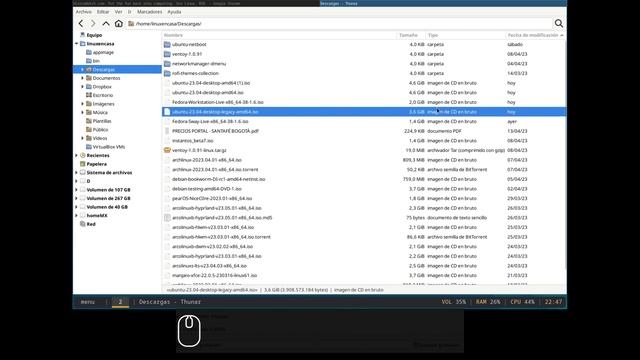
Task: Expand the Volumen de 267 GB node
Action: click(x=76, y=198)
